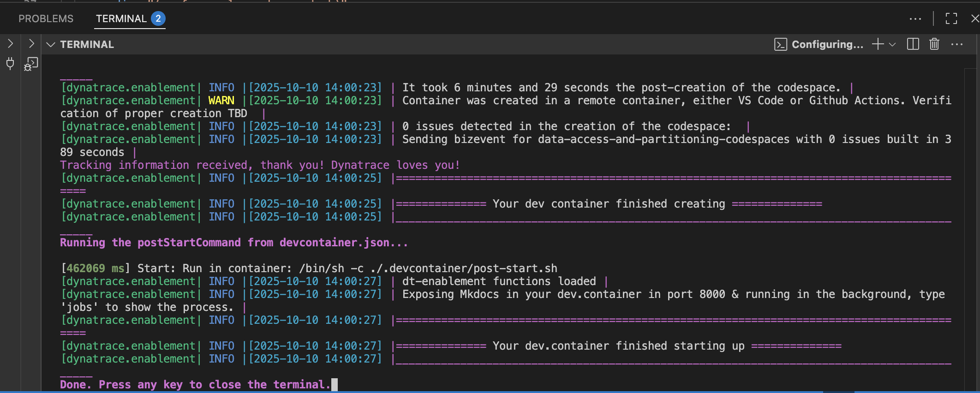Image resolution: width=980 pixels, height=393 pixels.
Task: Switch to the PROBLEMS tab
Action: [46, 18]
